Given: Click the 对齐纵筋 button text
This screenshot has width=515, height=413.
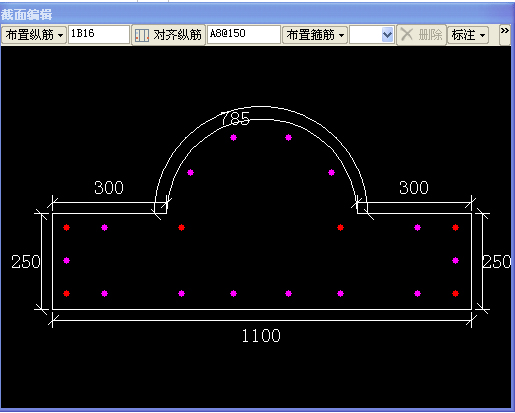Looking at the screenshot, I should [177, 35].
